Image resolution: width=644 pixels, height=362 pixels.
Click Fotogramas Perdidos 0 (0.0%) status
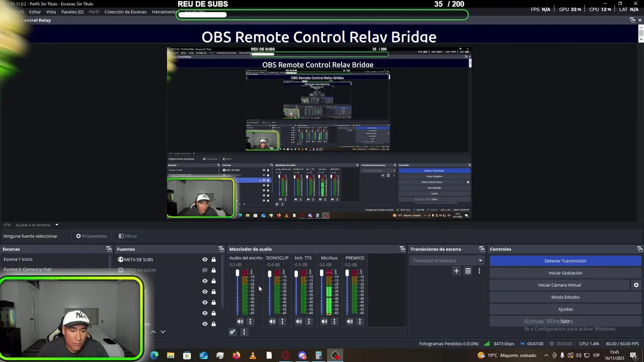[x=449, y=344]
